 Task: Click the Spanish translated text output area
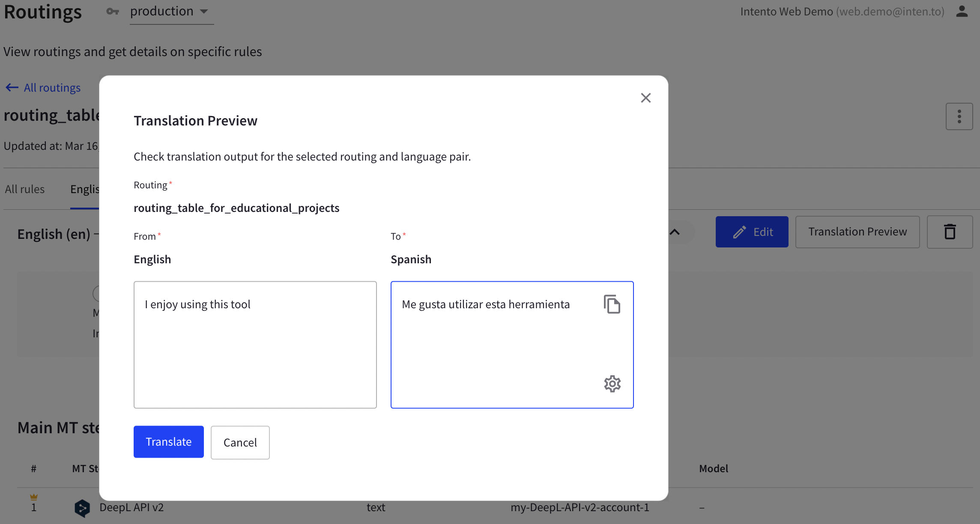[512, 345]
